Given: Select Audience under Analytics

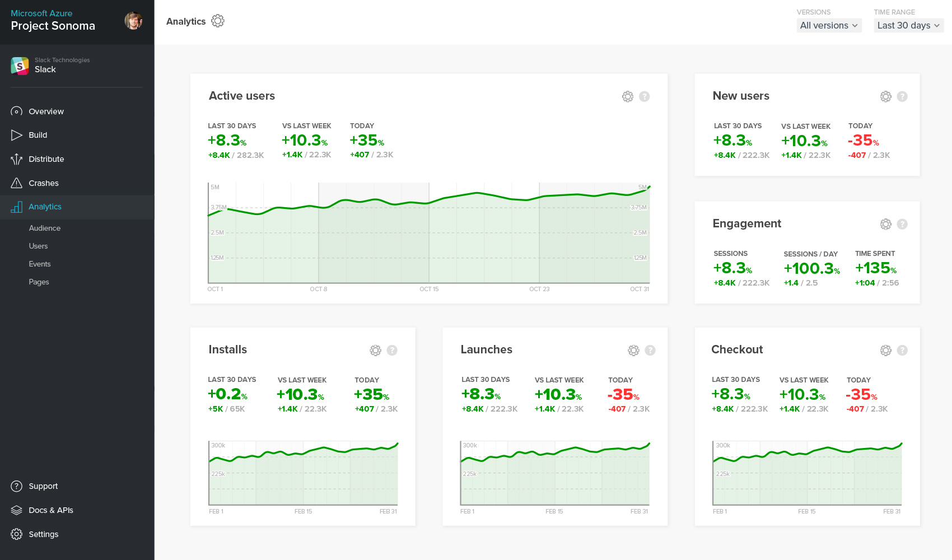Looking at the screenshot, I should coord(45,228).
